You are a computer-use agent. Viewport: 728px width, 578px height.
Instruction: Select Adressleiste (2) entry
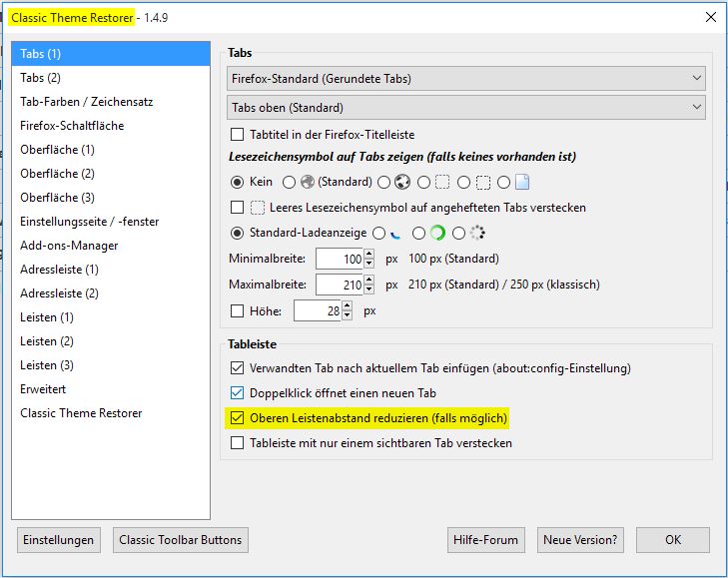[x=111, y=293]
